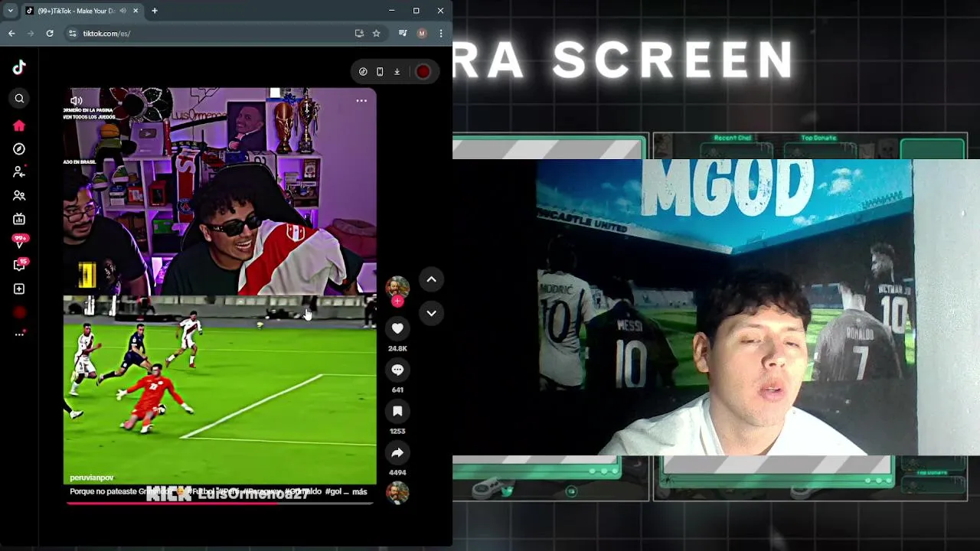Click the download desktop app icon
This screenshot has height=551, width=980.
pyautogui.click(x=397, y=72)
